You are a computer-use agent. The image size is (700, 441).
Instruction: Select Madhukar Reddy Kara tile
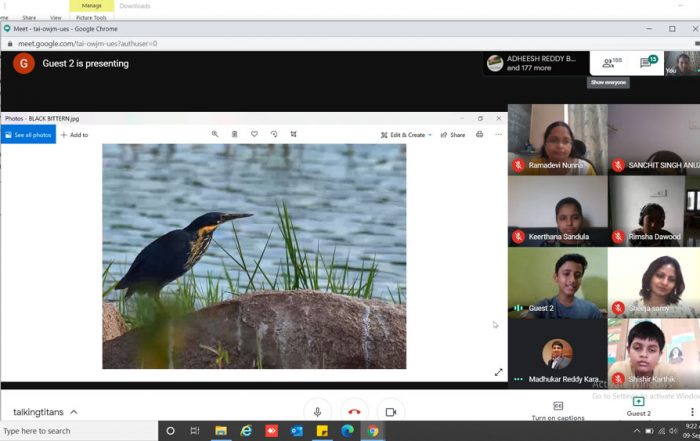(x=558, y=354)
